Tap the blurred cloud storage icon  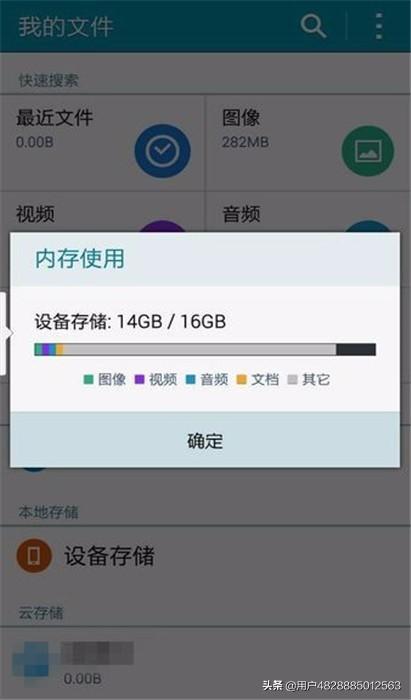32,662
